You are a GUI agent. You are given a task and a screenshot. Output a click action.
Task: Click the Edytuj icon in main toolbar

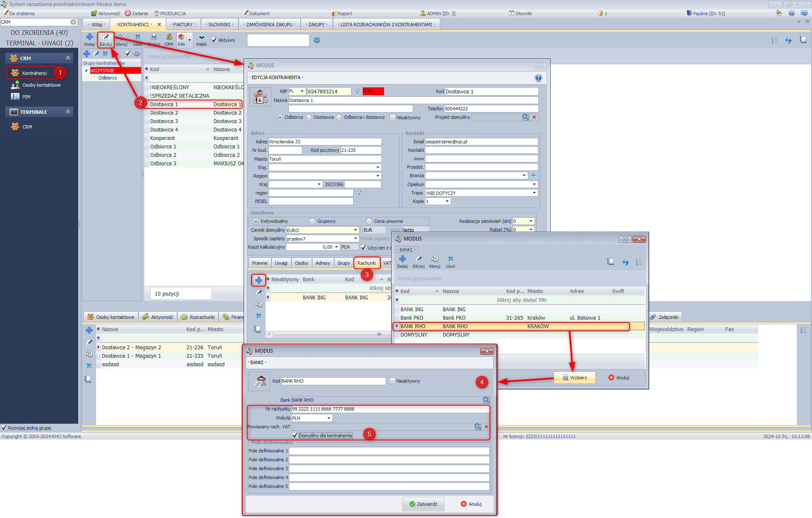tap(106, 38)
